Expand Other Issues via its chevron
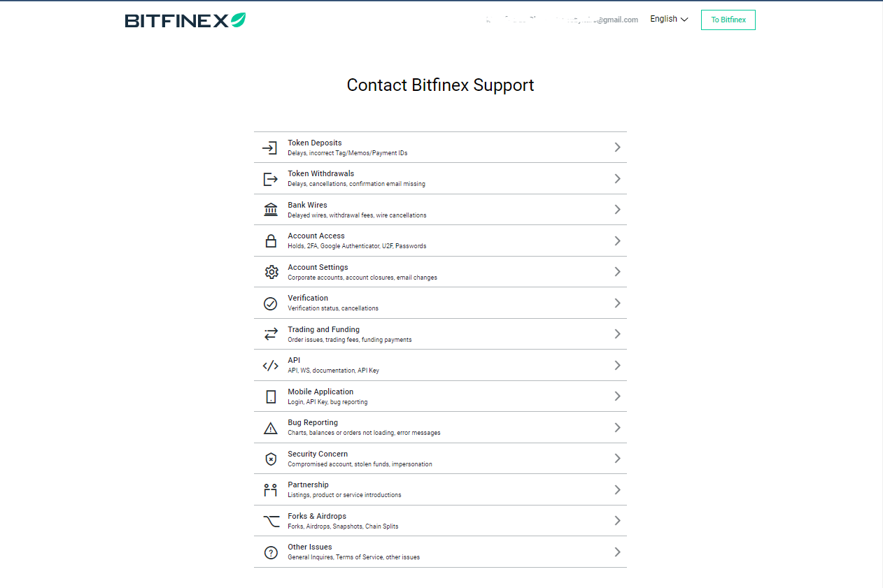 pos(617,552)
